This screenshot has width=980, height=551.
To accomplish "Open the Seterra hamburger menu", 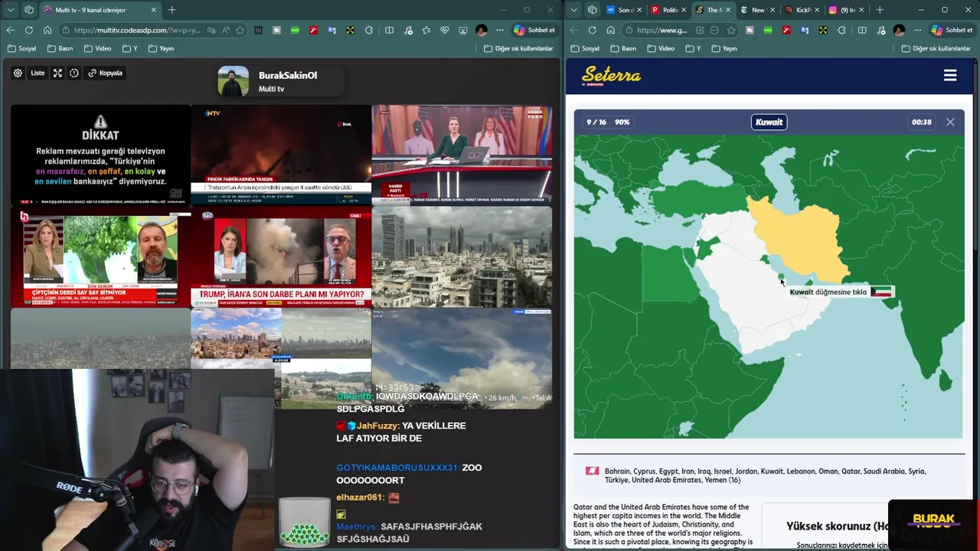I will click(x=950, y=75).
